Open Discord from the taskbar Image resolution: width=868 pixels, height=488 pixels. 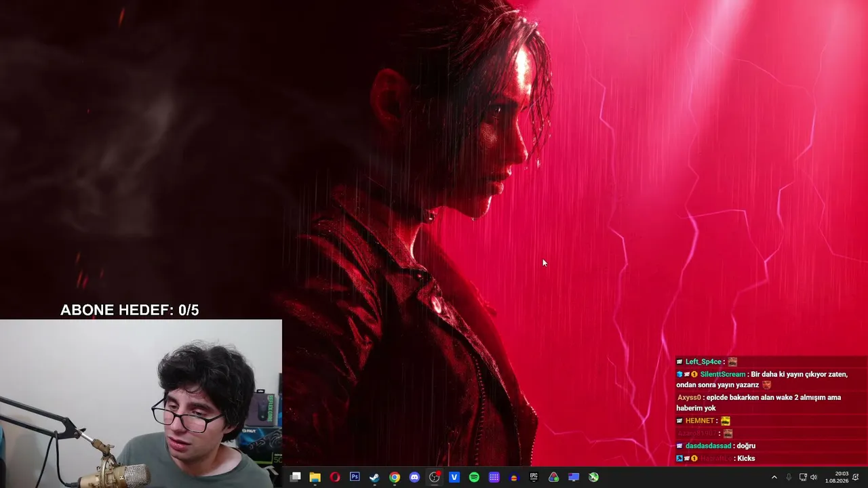(414, 477)
